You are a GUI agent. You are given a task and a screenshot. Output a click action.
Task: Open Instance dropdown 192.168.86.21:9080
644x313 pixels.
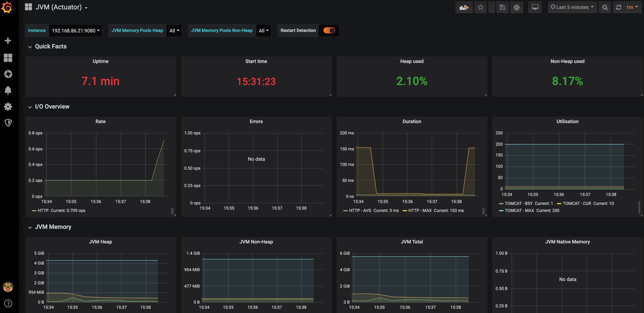pos(75,31)
